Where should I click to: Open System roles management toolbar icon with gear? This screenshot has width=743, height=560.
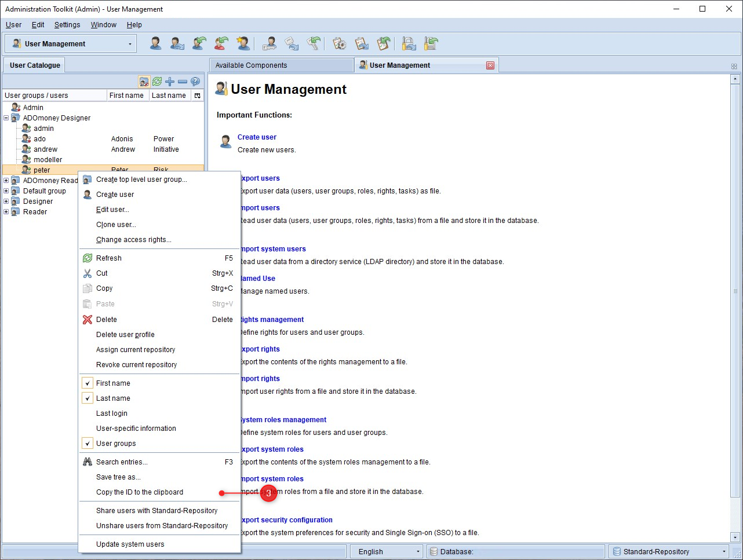[340, 43]
